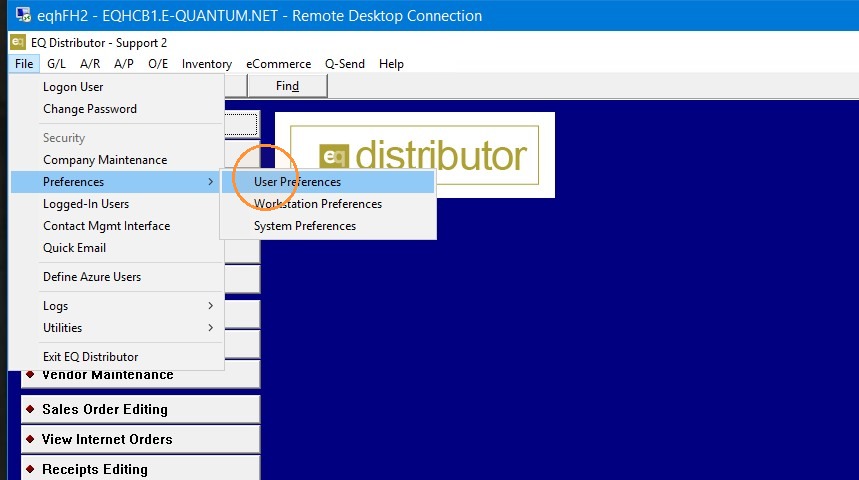This screenshot has height=480, width=859.
Task: Choose Logon User from File menu
Action: (117, 87)
